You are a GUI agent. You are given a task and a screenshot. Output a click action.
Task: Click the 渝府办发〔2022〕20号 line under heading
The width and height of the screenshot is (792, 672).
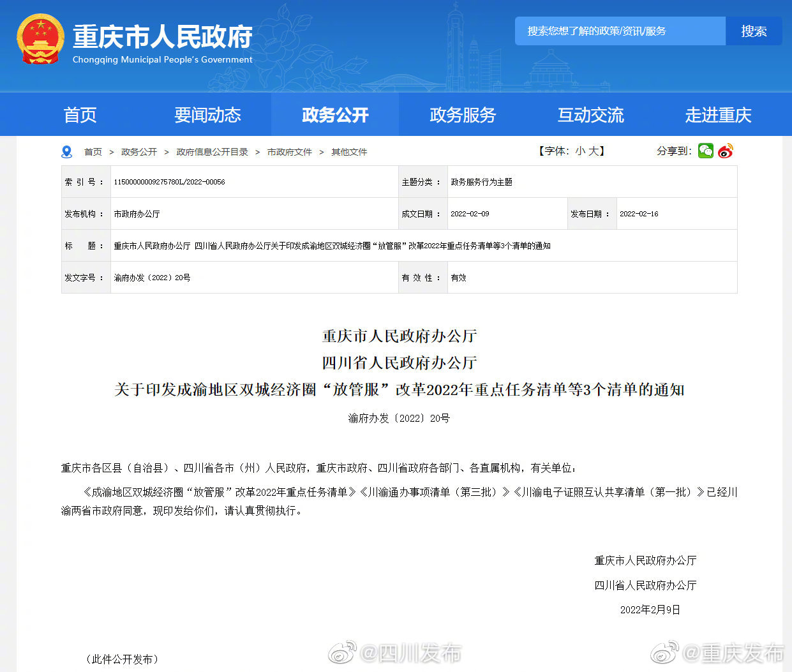coord(400,418)
